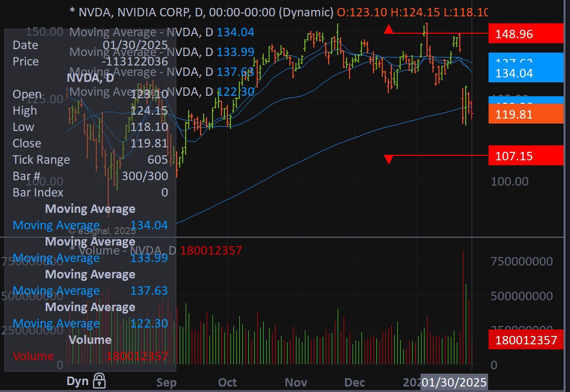Click the Open row in data window
The image size is (570, 392).
tap(90, 94)
